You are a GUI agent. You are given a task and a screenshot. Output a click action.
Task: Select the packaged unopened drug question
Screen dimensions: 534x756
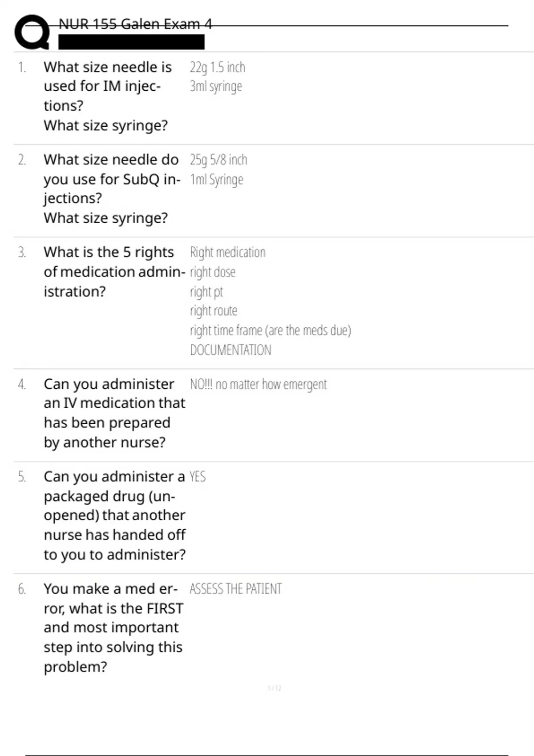(x=114, y=515)
